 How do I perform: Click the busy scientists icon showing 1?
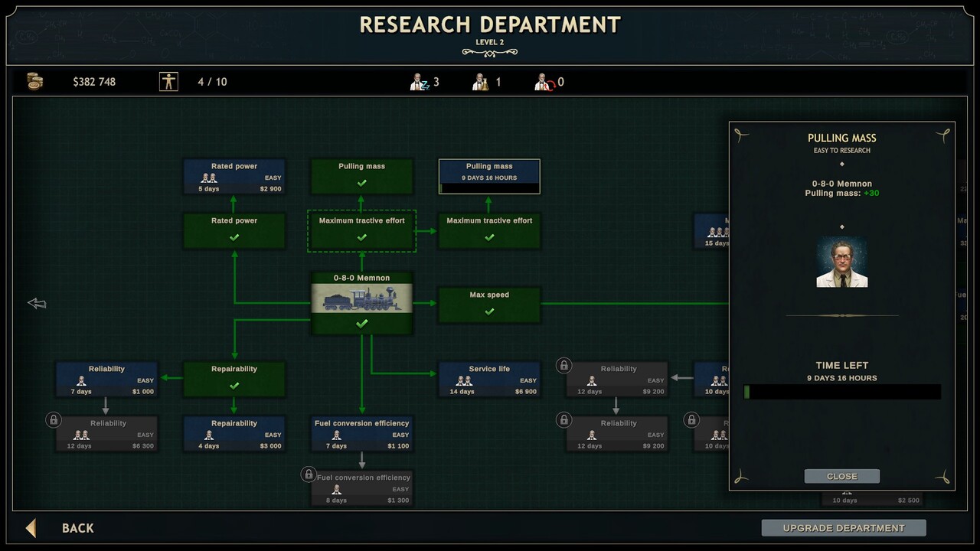(481, 82)
